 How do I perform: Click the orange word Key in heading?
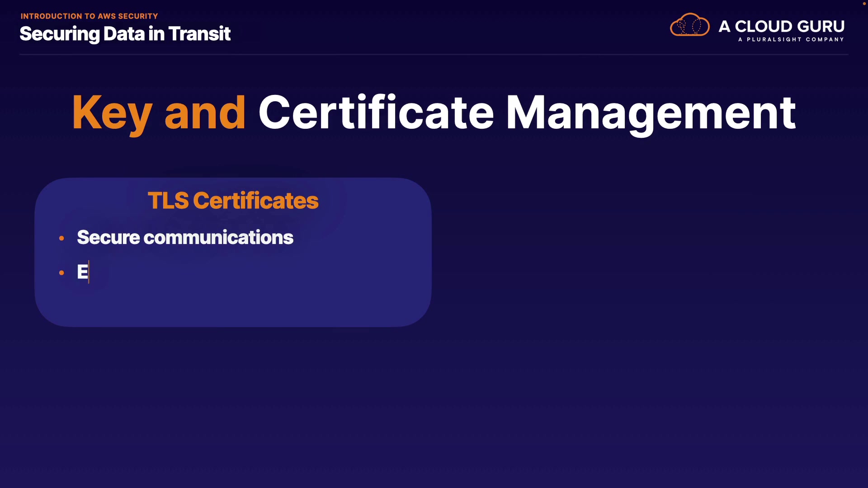[x=112, y=113]
